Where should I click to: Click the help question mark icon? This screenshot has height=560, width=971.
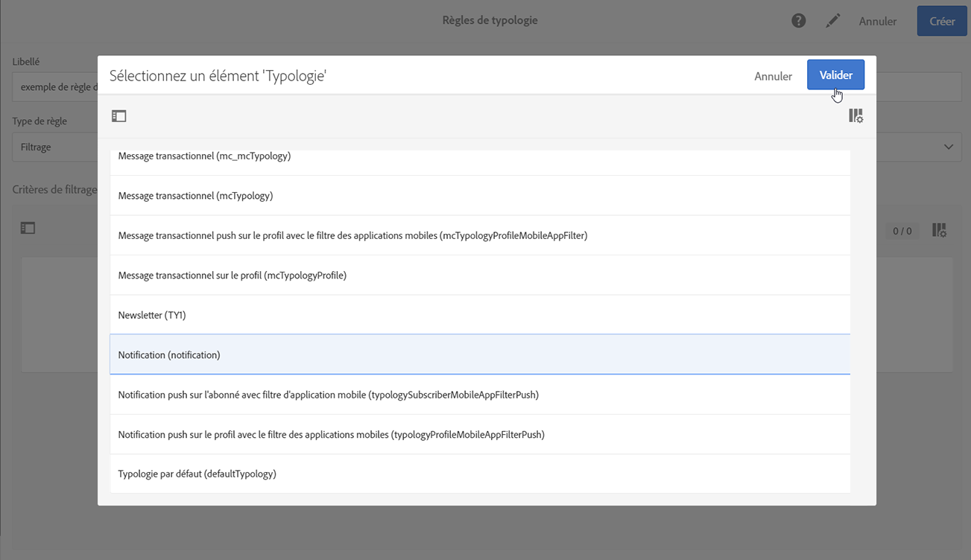(x=799, y=21)
